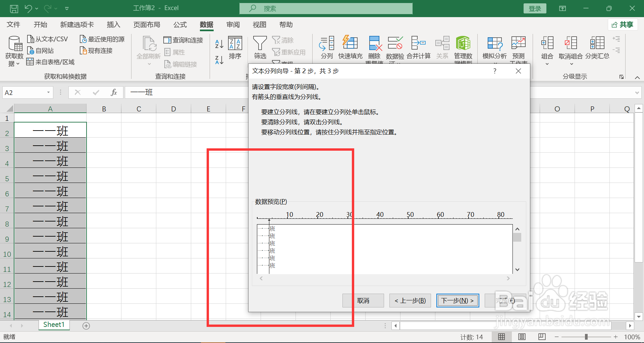Viewport: 644px width, 343px height.
Task: Open Outline (分级显示) dialog launcher
Action: (x=622, y=77)
